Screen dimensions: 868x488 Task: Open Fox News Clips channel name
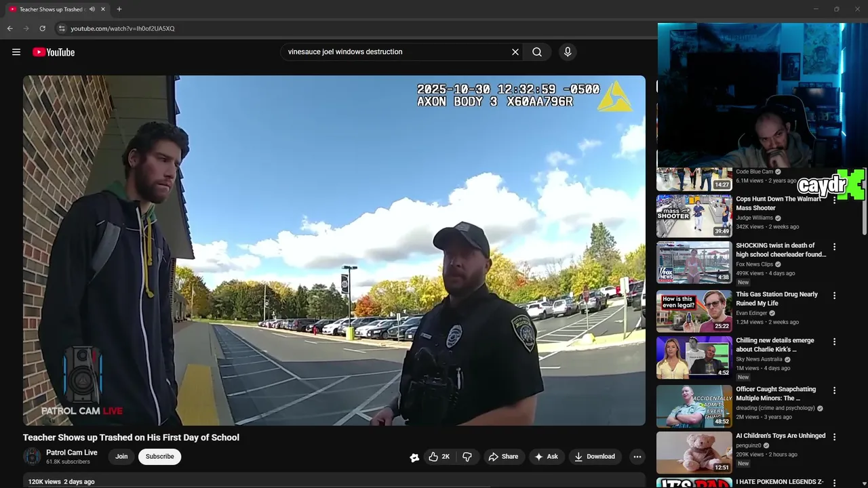pyautogui.click(x=755, y=264)
